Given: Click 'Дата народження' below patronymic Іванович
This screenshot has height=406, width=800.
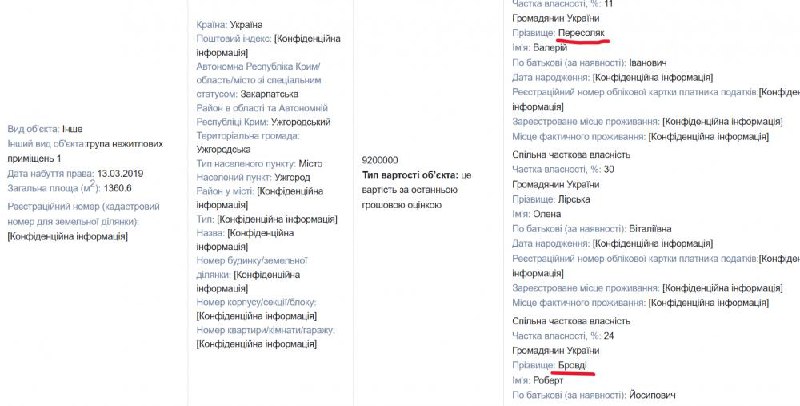Looking at the screenshot, I should (551, 78).
